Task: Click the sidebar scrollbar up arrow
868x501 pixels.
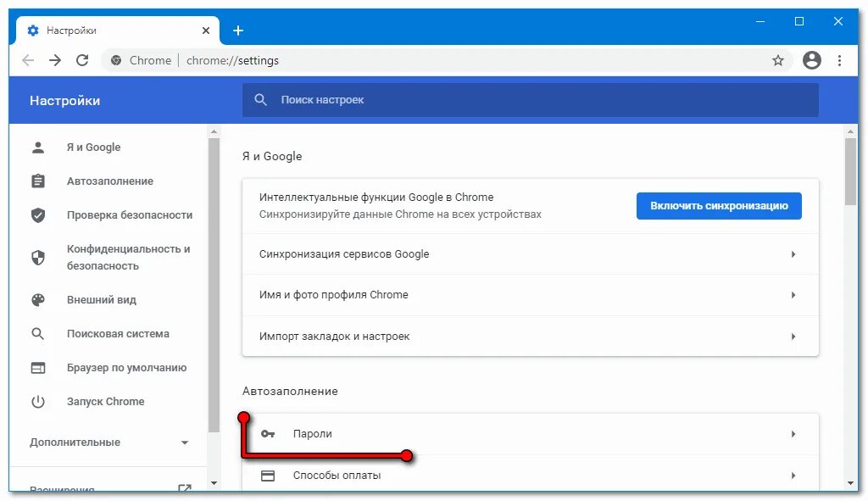Action: pyautogui.click(x=214, y=131)
